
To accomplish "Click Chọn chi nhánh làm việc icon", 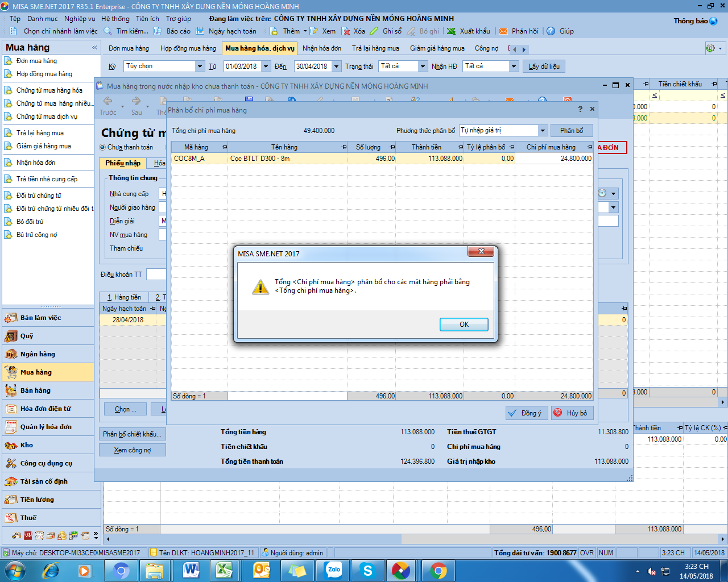I will [x=14, y=31].
